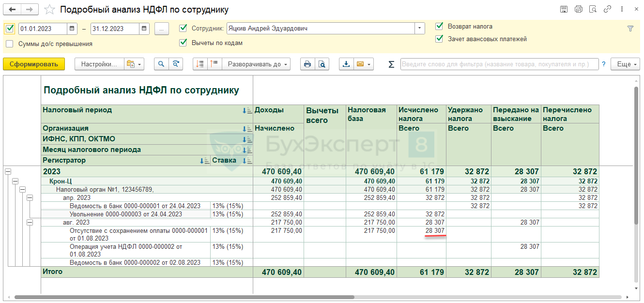
Task: Click the print icon in report toolbar
Action: 307,64
